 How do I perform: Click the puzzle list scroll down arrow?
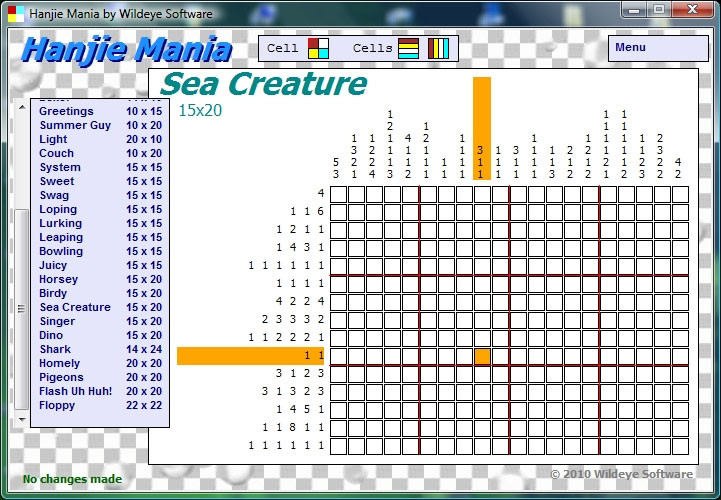(x=22, y=420)
